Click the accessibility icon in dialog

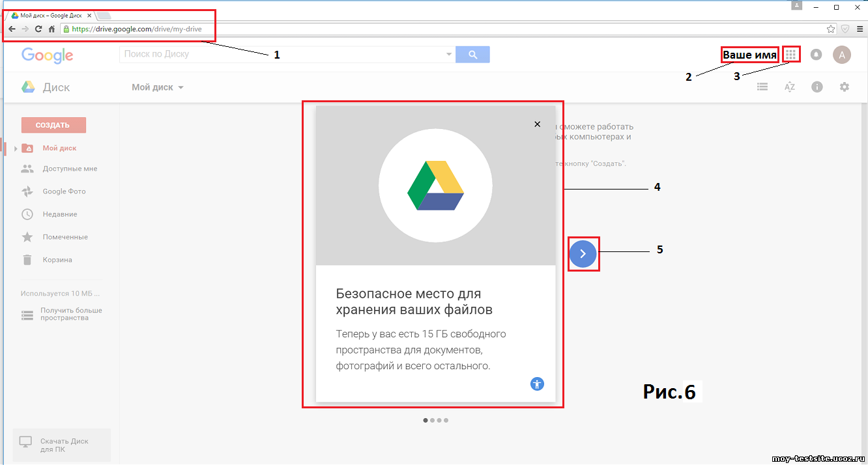coord(537,384)
